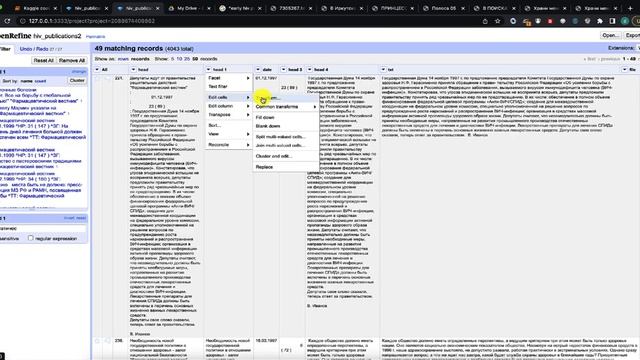Star row 221 in the table
The height and width of the screenshot is (360, 640).
pyautogui.click(x=97, y=78)
